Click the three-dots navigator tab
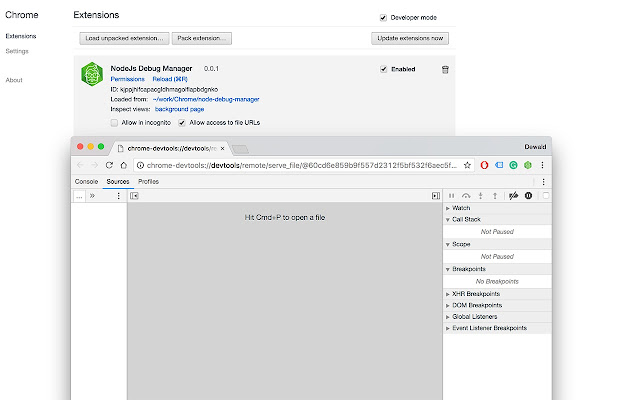The width and height of the screenshot is (640, 400). 79,196
